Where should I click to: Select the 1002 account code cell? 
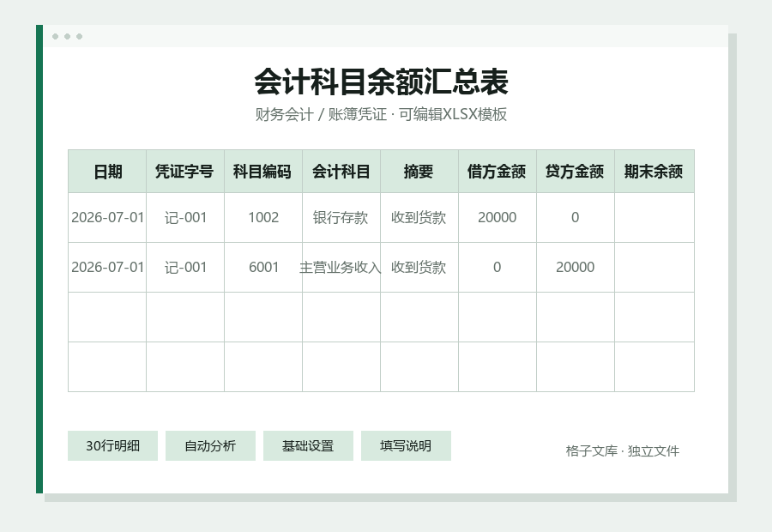tap(263, 218)
